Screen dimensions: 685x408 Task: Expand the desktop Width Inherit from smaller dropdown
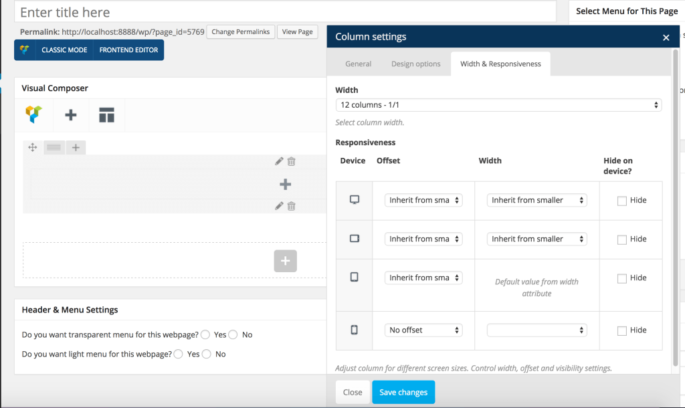(537, 200)
